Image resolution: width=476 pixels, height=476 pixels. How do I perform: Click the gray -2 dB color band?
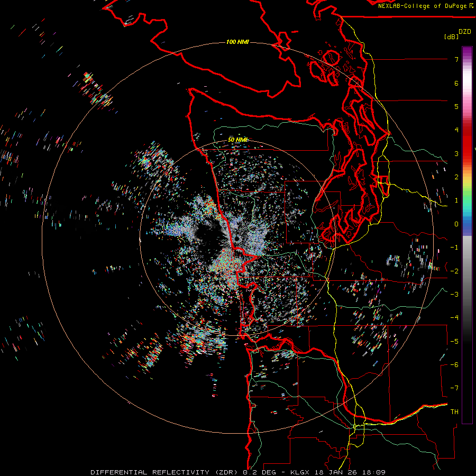467,271
